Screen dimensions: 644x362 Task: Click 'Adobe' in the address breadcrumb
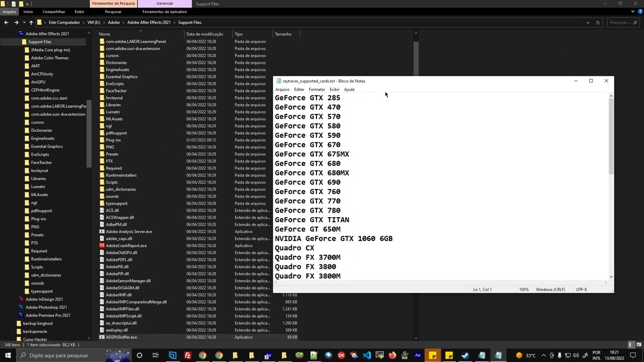pyautogui.click(x=114, y=22)
